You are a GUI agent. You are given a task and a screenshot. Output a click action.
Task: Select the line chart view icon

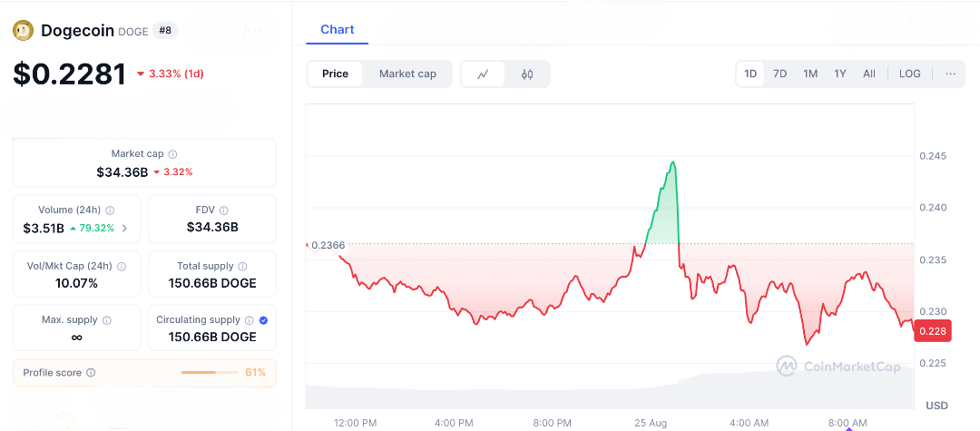pos(483,74)
